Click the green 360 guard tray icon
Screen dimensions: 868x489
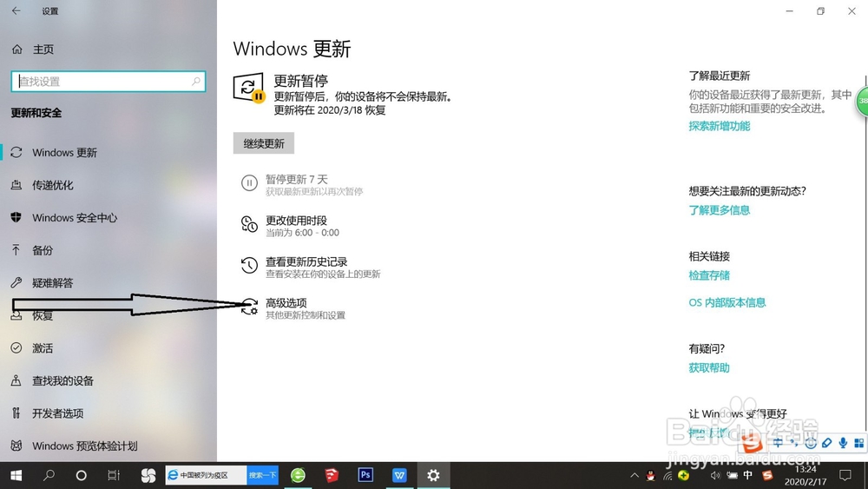684,475
